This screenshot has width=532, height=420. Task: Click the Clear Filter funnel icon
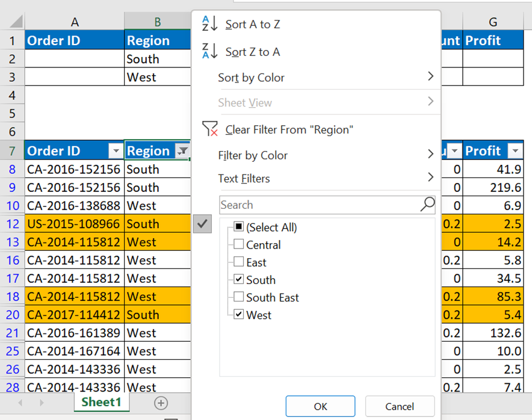(x=210, y=129)
